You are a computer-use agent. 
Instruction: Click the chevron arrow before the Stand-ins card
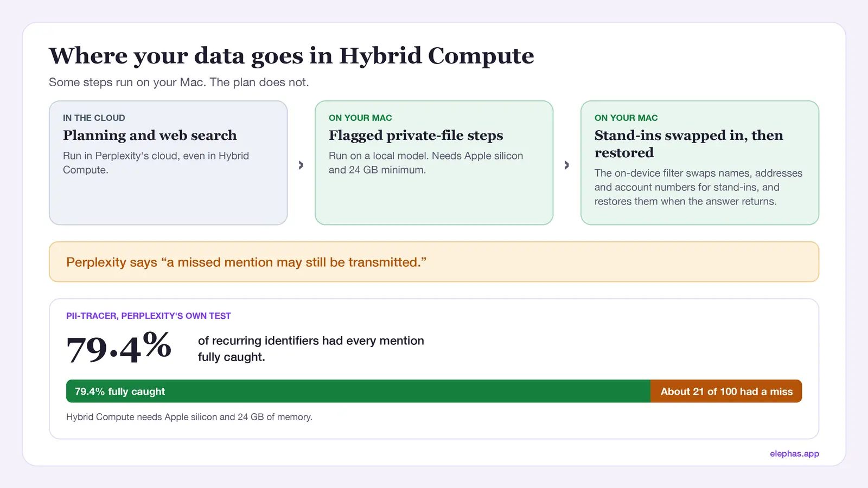coord(567,165)
